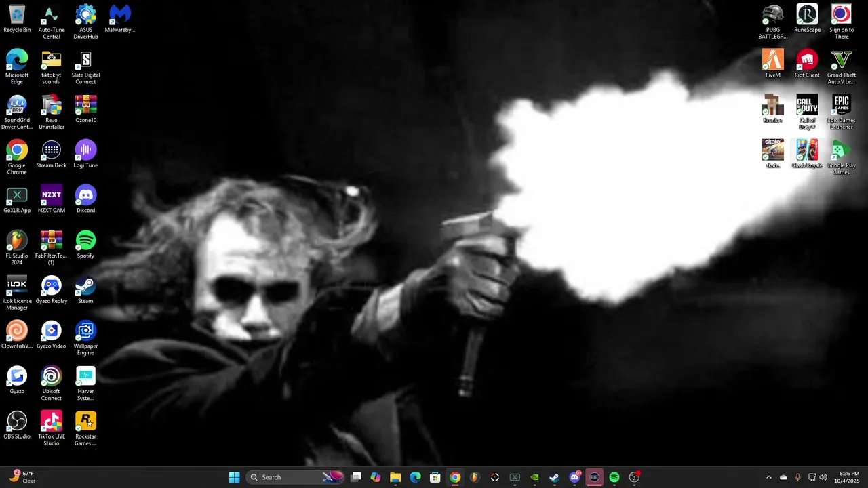Viewport: 868px width, 488px height.
Task: Select the Gyazo Video desktop icon
Action: click(52, 335)
